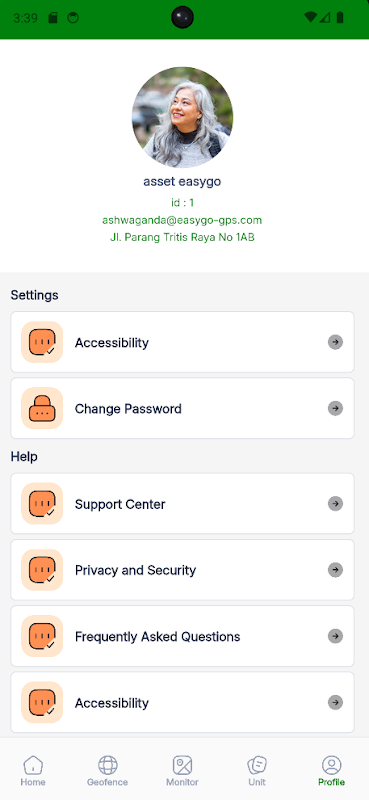Tap the Wi-Fi status bar icon

coord(310,18)
